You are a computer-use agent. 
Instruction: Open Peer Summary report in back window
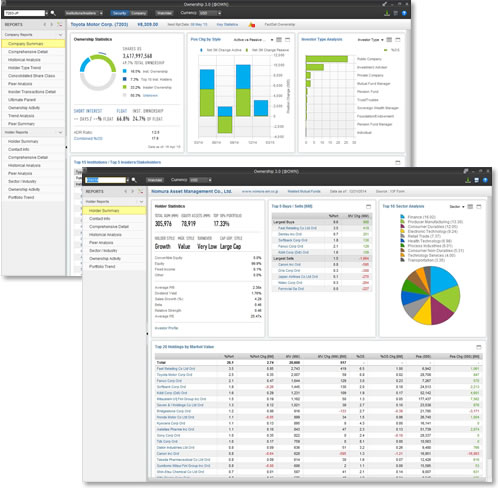(22, 124)
